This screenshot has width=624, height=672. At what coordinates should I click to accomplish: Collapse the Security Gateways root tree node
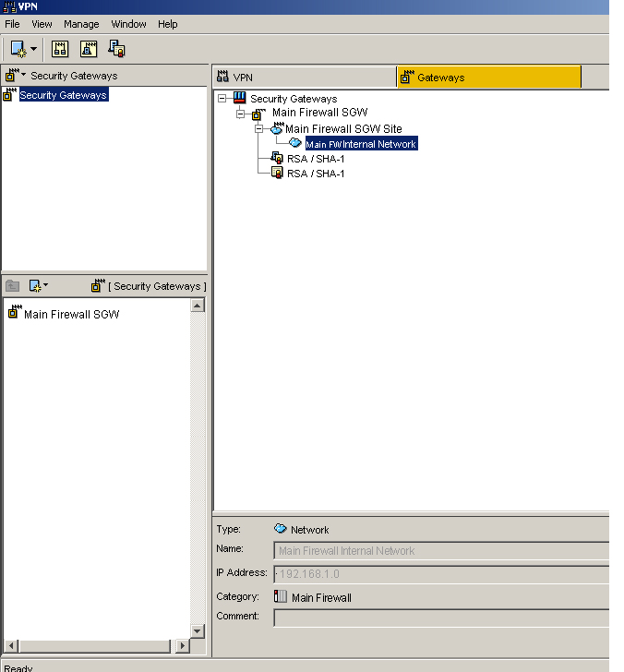[222, 99]
